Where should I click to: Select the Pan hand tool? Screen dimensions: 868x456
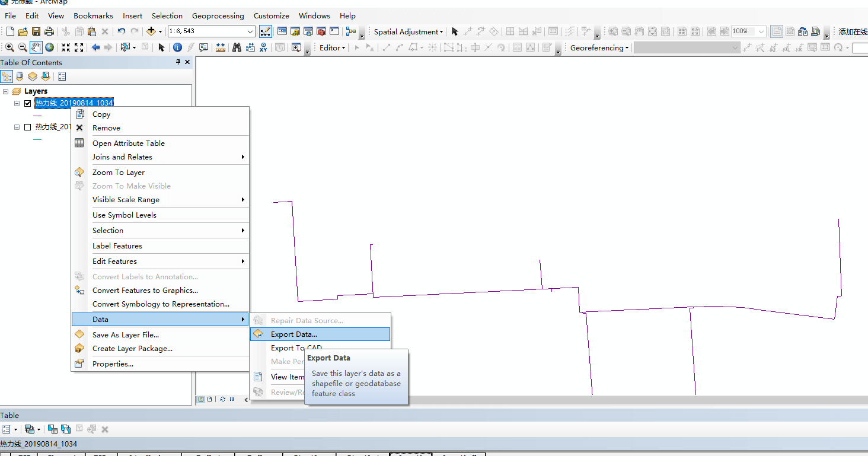36,47
